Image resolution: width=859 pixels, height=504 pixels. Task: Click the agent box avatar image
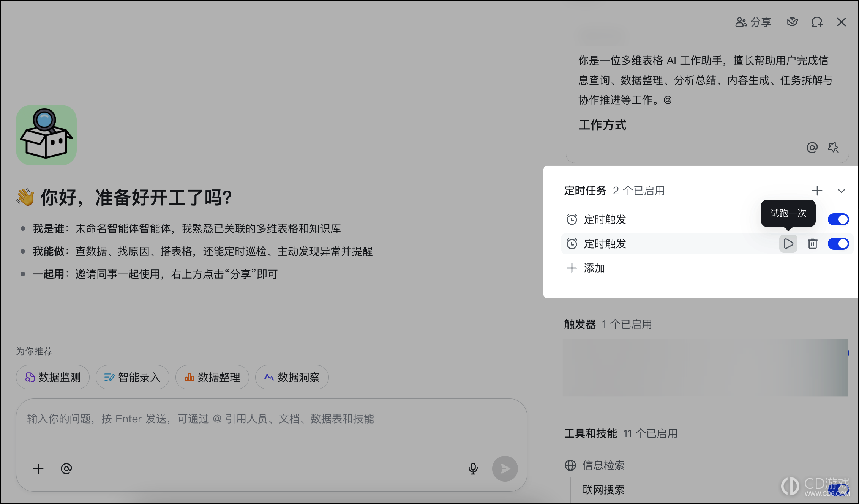[46, 135]
